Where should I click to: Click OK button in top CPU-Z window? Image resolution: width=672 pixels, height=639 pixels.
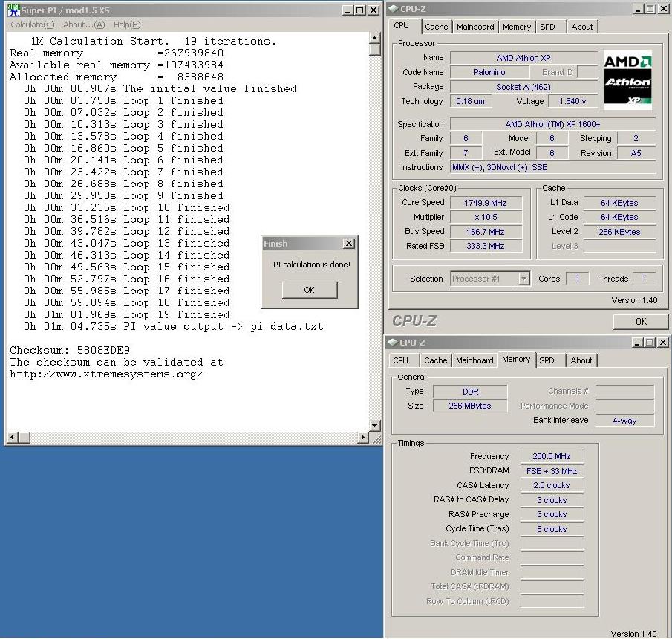coord(641,322)
